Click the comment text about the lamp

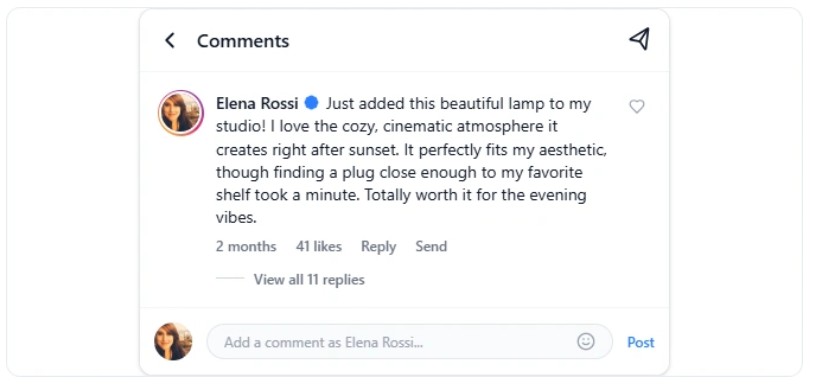point(412,161)
